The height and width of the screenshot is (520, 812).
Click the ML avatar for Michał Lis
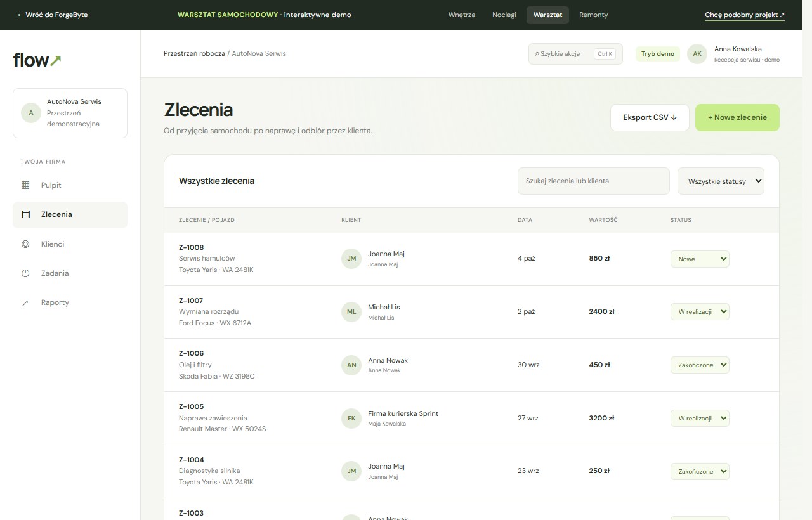[x=351, y=312]
